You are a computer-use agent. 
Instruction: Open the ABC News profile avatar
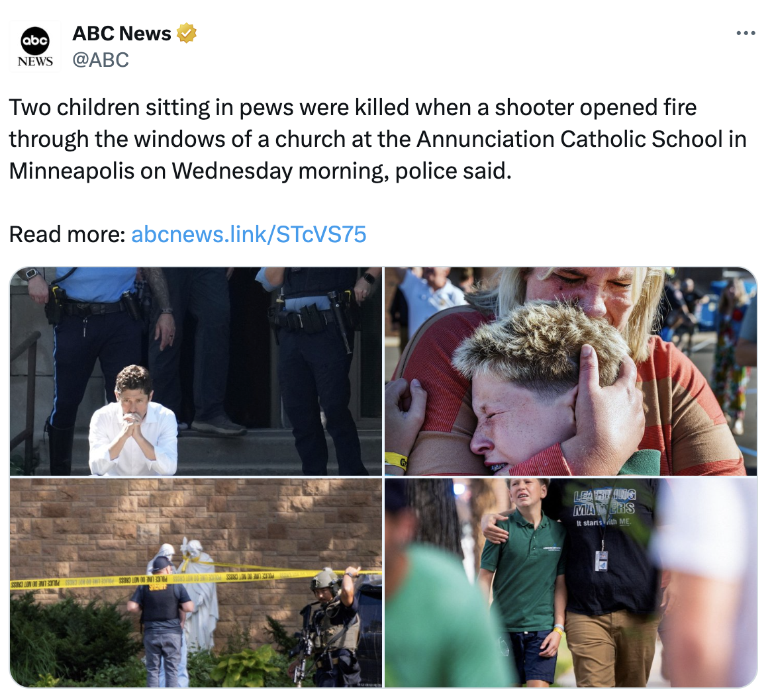tap(35, 46)
